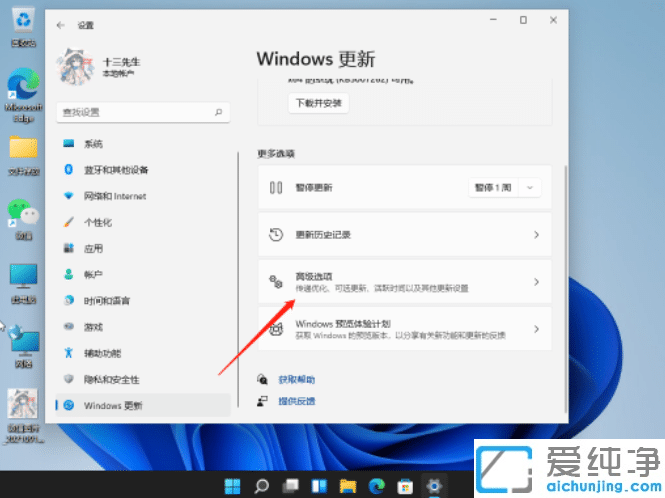The height and width of the screenshot is (498, 665).
Task: Click the gears icon for 高级选项
Action: 276,282
